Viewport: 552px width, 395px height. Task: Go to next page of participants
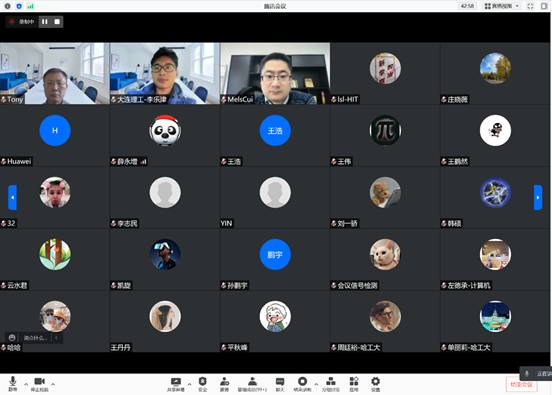538,198
